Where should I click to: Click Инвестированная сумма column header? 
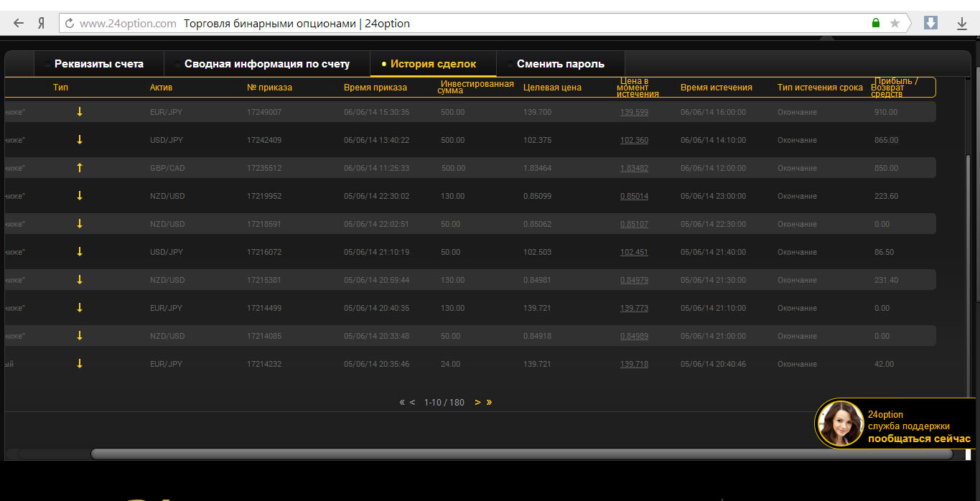click(x=476, y=88)
